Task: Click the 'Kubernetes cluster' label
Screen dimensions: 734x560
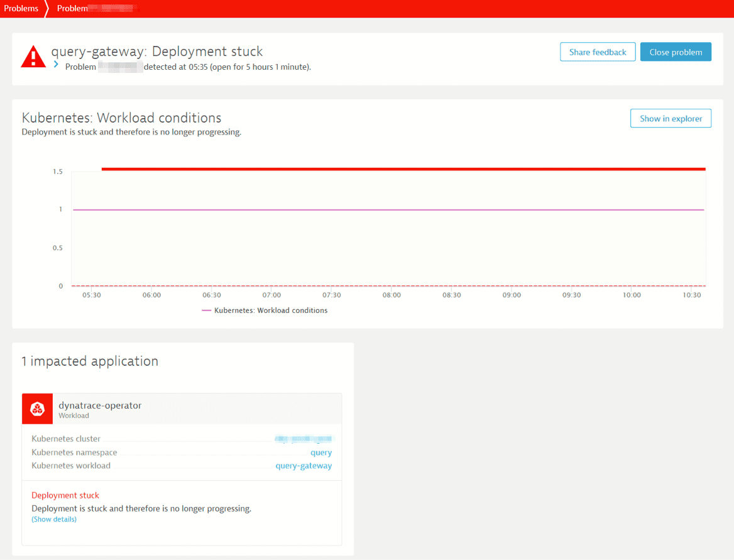Action: point(65,439)
